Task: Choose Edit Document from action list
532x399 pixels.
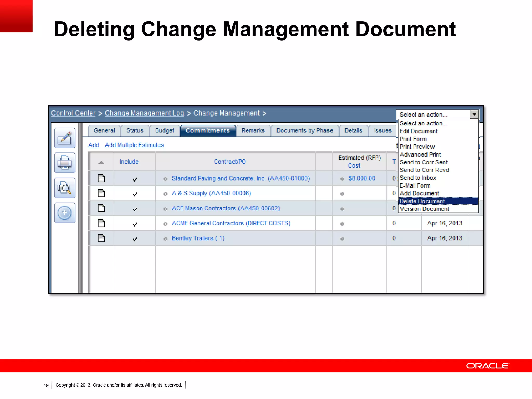Action: [x=438, y=131]
